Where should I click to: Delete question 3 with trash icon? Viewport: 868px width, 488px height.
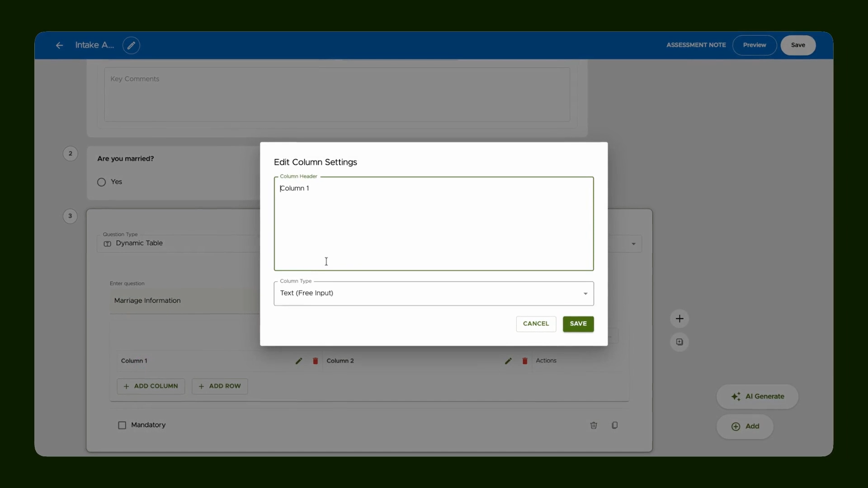point(594,425)
